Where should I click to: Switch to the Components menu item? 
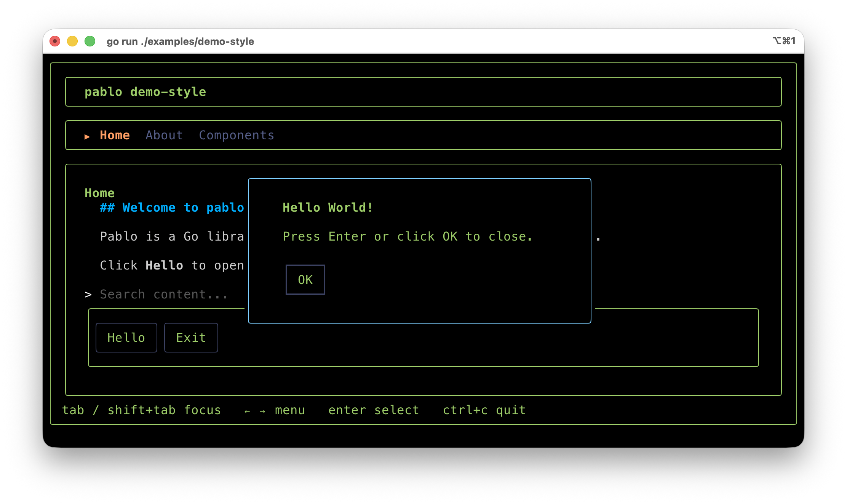click(237, 136)
